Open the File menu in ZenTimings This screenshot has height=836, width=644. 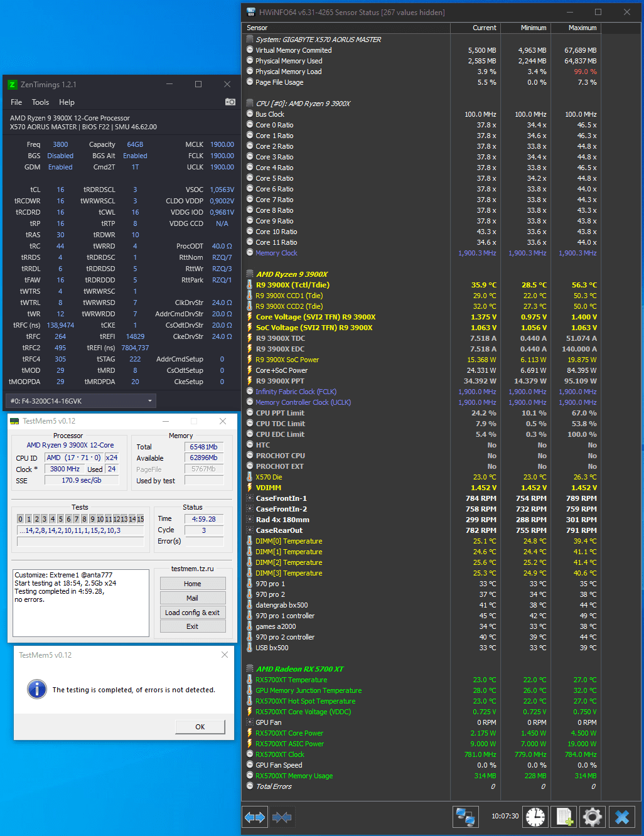16,102
